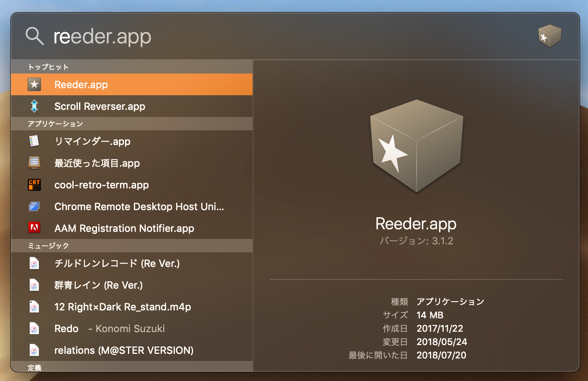
Task: Select チルドレンレコード (Re Ver.) song
Action: click(x=132, y=263)
